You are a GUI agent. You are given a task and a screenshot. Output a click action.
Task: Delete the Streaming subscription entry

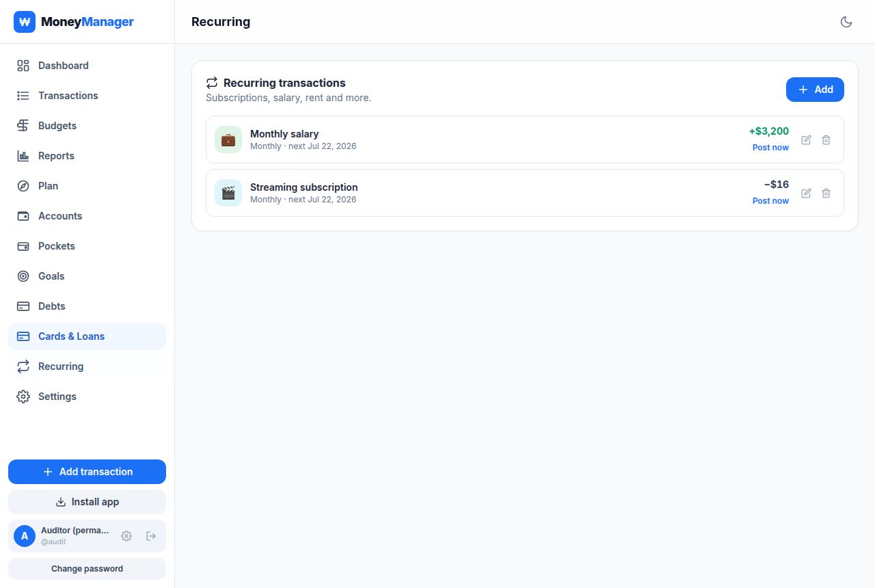click(x=826, y=193)
